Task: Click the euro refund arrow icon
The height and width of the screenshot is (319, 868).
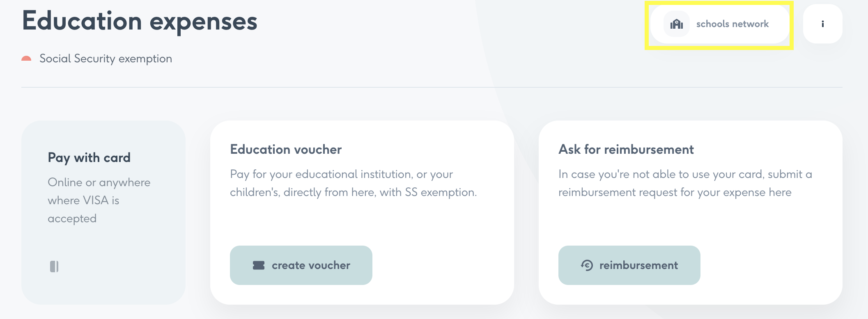Action: tap(587, 265)
